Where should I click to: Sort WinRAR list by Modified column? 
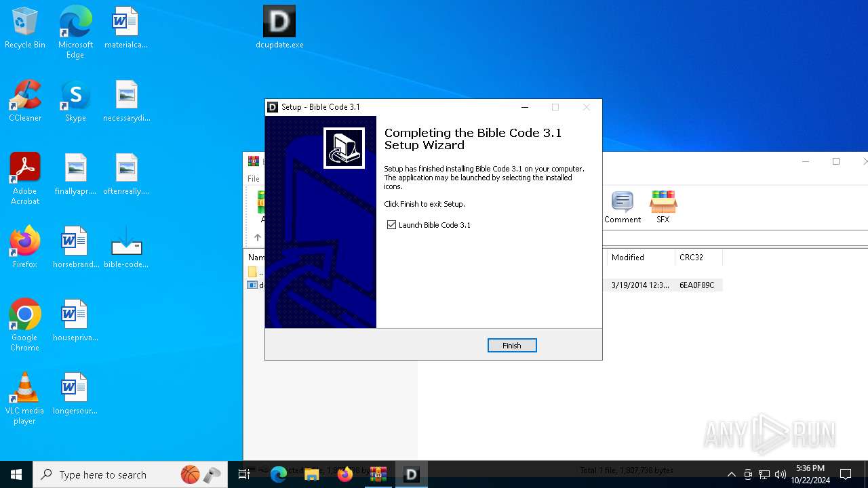pos(640,258)
